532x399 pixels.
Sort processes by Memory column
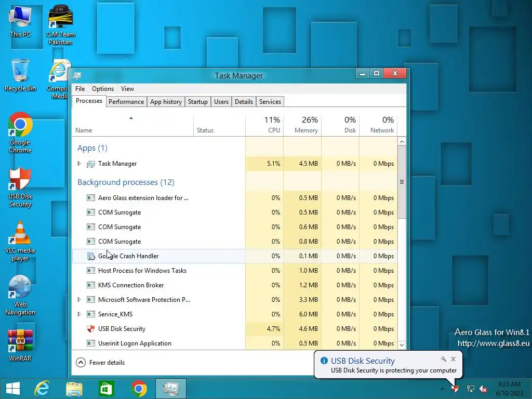coord(302,125)
